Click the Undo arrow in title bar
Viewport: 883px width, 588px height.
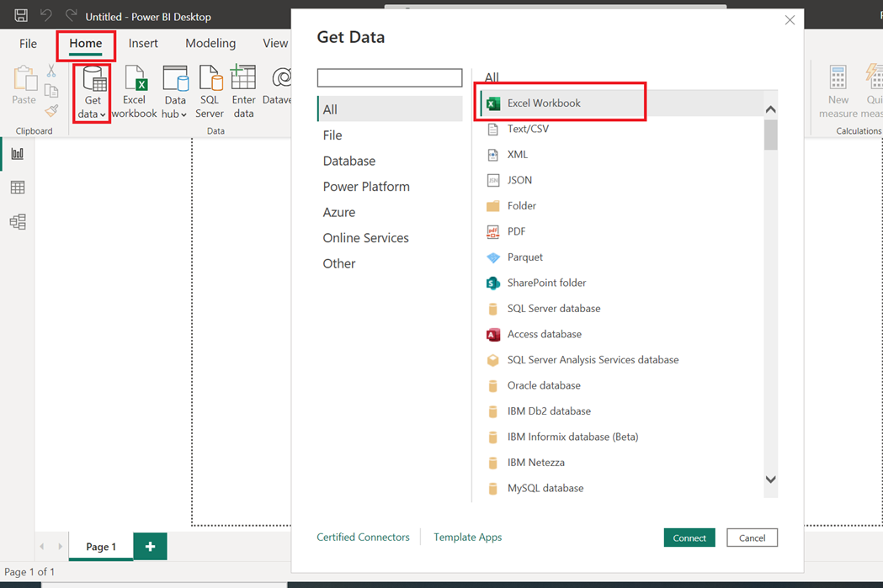[x=47, y=14]
